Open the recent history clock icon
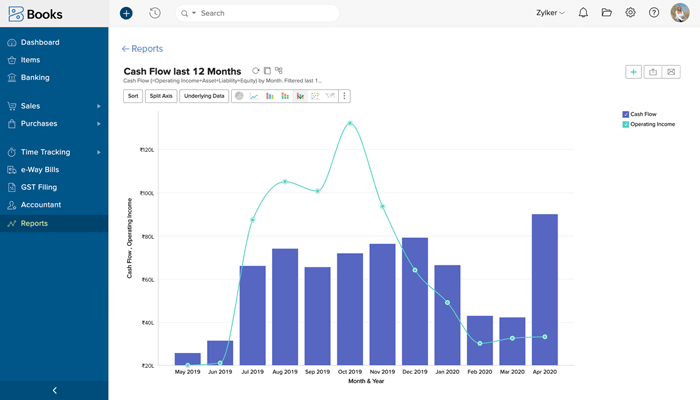The image size is (700, 400). pyautogui.click(x=155, y=13)
